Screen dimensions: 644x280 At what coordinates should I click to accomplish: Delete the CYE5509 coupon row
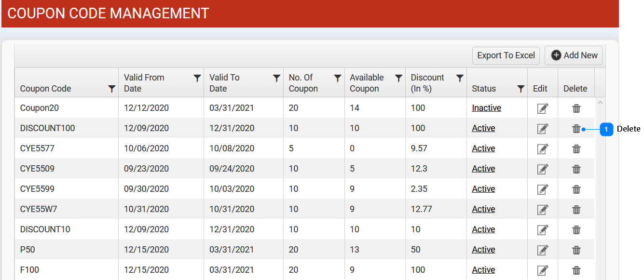576,169
